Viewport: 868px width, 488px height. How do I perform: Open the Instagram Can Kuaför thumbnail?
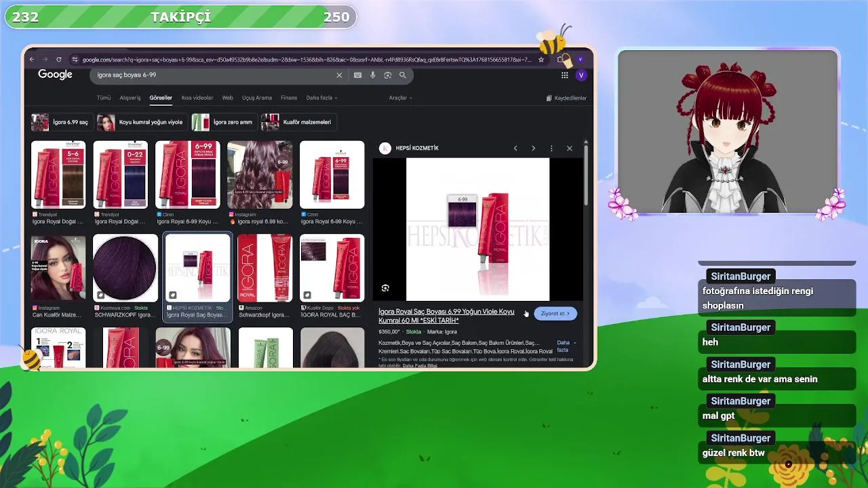(58, 268)
